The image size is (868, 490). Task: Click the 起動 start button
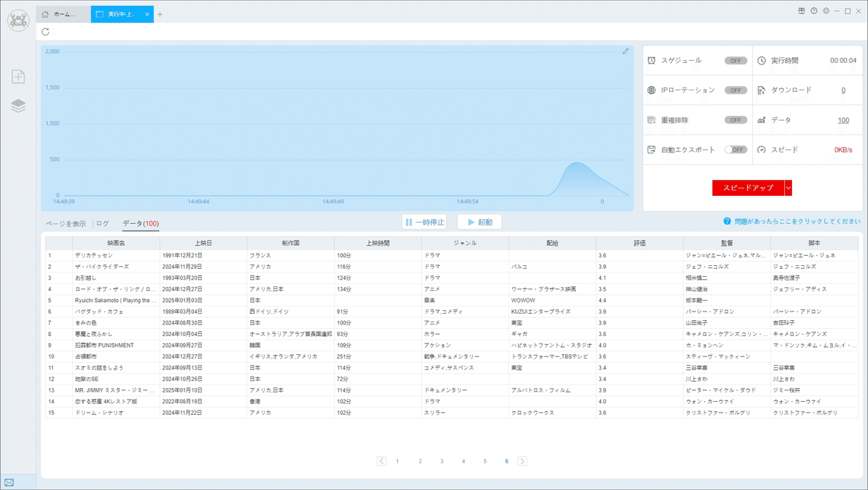(480, 222)
